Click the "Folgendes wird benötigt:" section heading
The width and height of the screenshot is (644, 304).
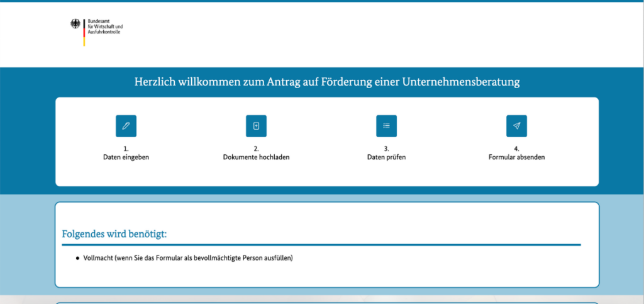click(114, 234)
